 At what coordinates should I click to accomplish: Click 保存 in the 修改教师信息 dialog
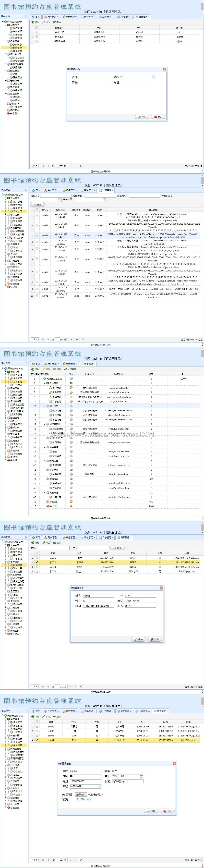click(139, 639)
